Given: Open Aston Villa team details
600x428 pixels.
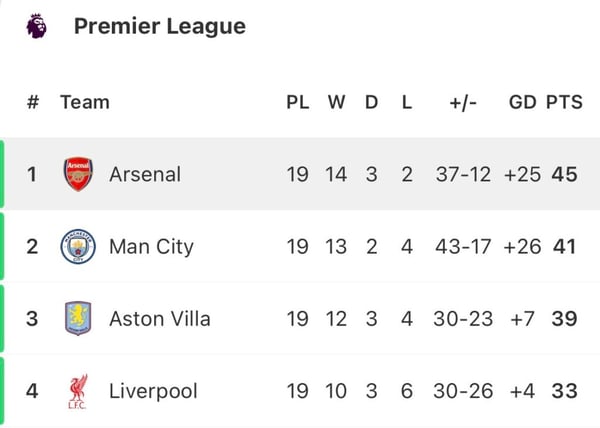Looking at the screenshot, I should pos(159,319).
